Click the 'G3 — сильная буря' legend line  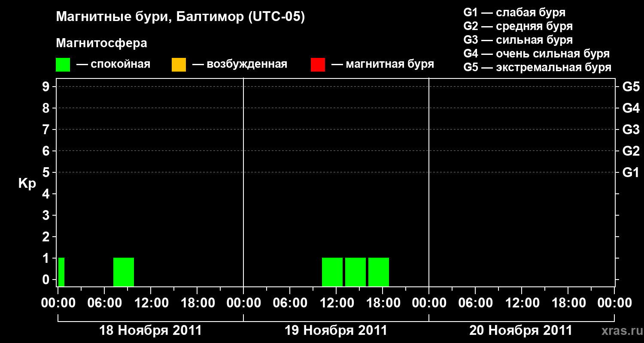click(x=518, y=40)
